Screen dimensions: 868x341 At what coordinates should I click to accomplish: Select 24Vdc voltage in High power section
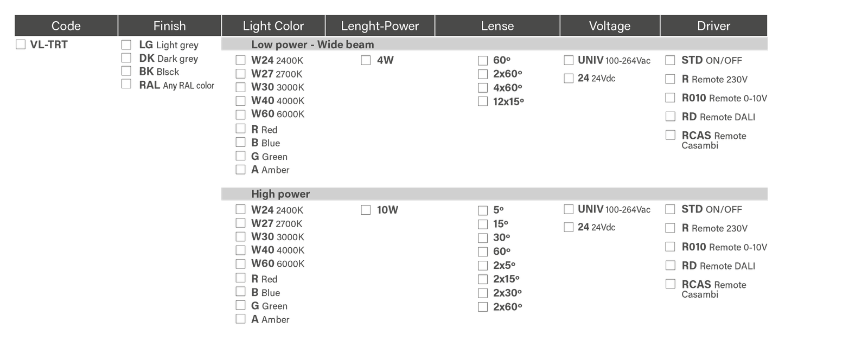tap(568, 227)
